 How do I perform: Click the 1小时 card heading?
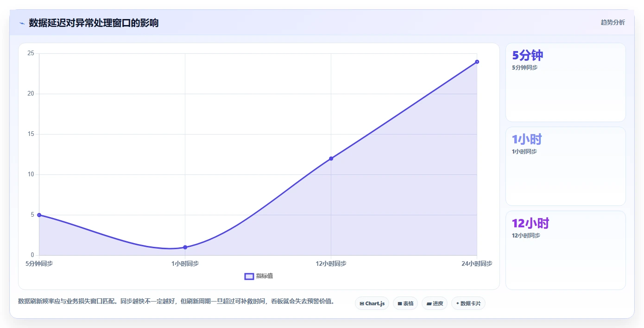pyautogui.click(x=527, y=139)
